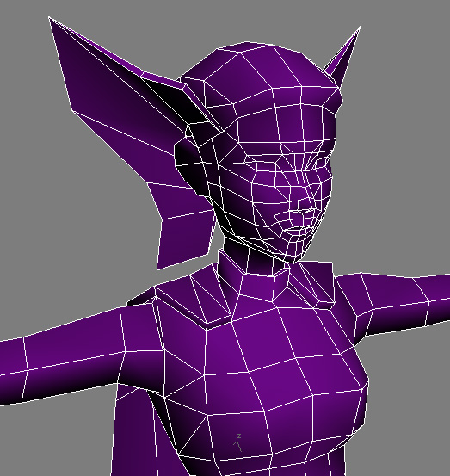Click the chin of the character mesh

coord(296,253)
